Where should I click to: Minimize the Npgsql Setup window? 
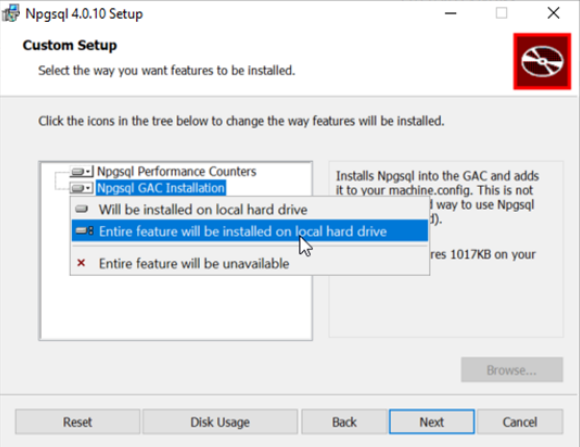pyautogui.click(x=451, y=14)
